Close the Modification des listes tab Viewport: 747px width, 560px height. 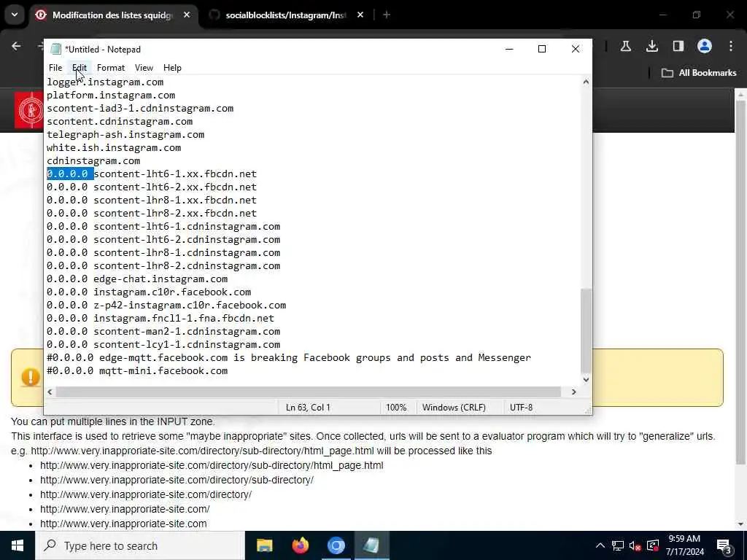pos(187,15)
